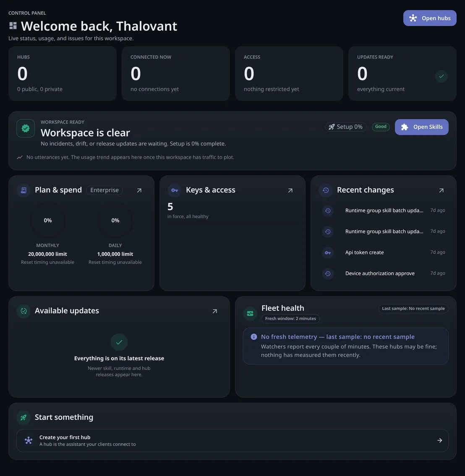
Task: Click the Keys & access key icon
Action: (x=174, y=190)
